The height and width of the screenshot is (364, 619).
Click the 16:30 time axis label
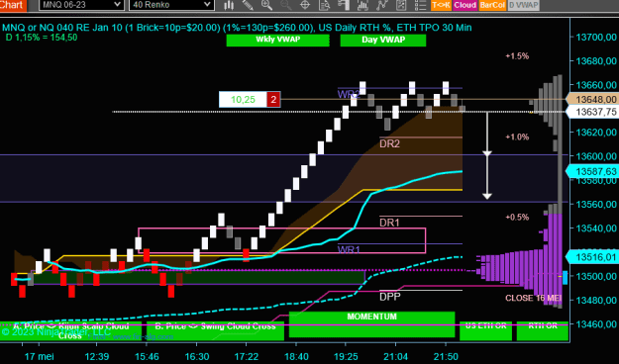(197, 356)
